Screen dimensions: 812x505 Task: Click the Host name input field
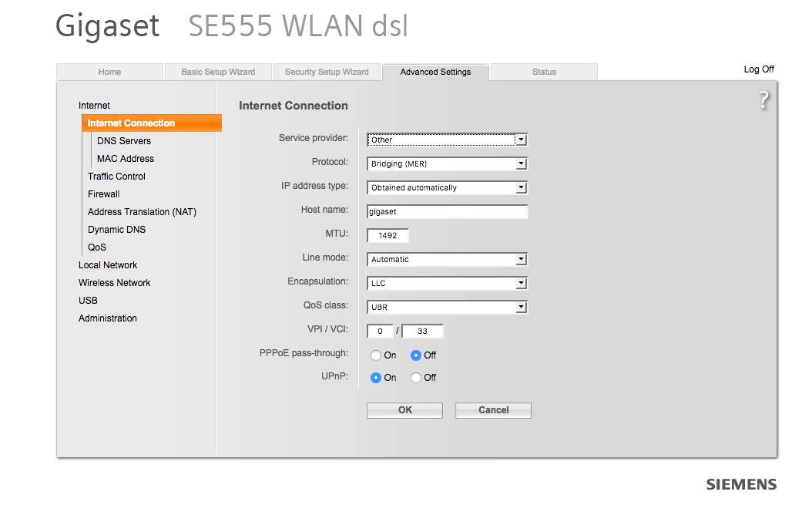[x=447, y=211]
